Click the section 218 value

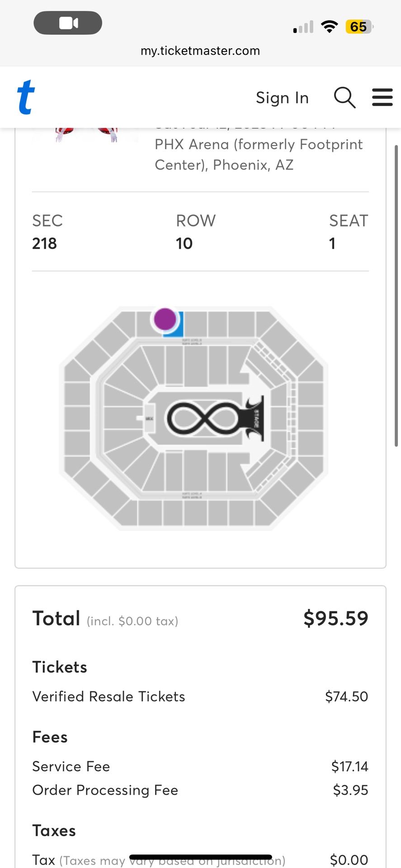44,243
